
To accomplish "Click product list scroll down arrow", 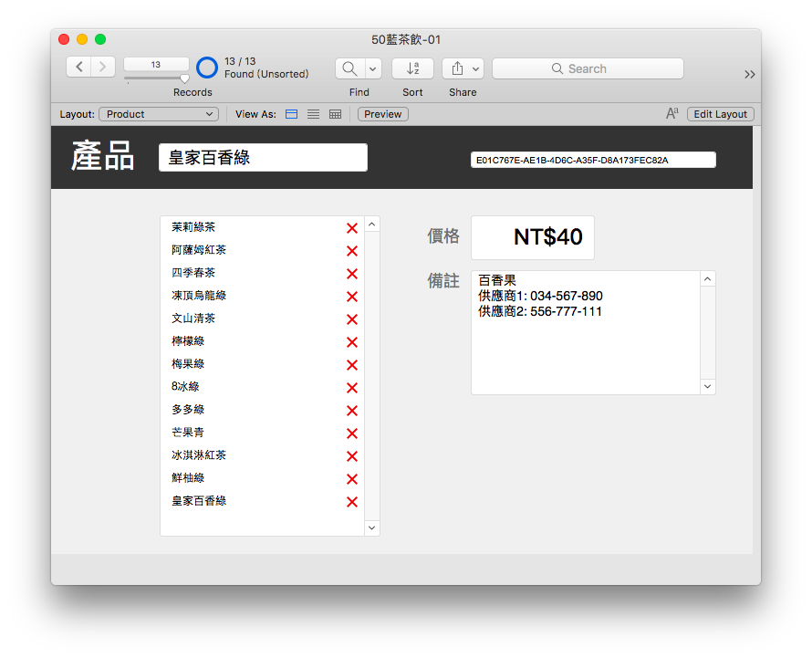I will (x=372, y=528).
